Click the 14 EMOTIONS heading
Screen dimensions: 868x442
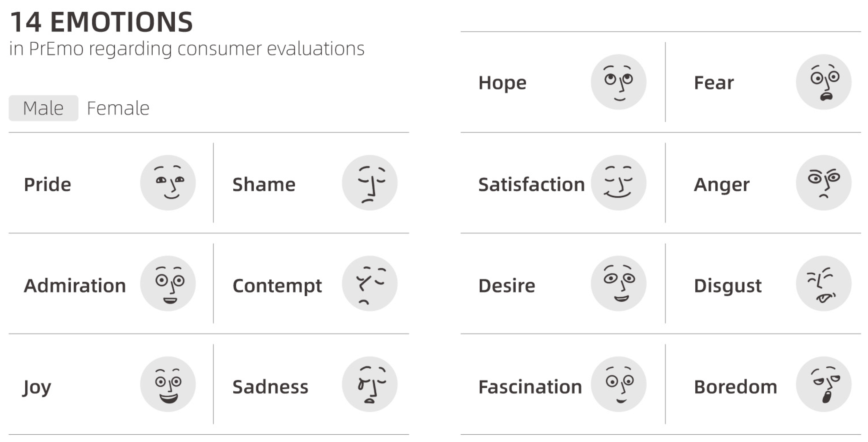(x=101, y=22)
